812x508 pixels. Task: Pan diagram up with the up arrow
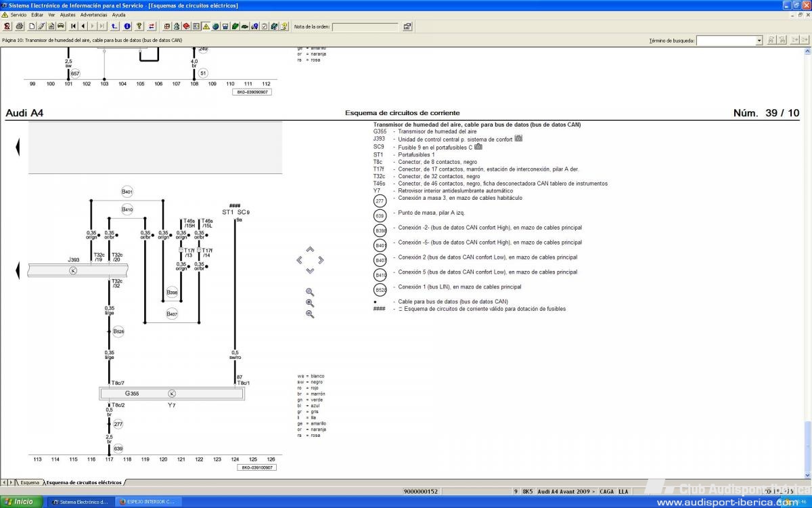point(310,249)
